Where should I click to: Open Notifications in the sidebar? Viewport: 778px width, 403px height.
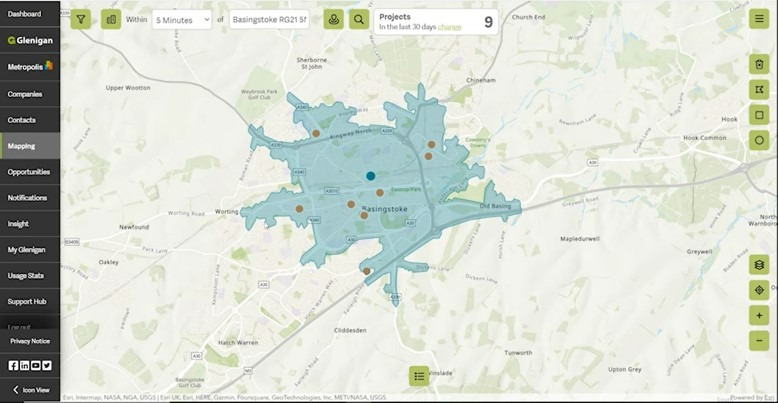(x=30, y=198)
